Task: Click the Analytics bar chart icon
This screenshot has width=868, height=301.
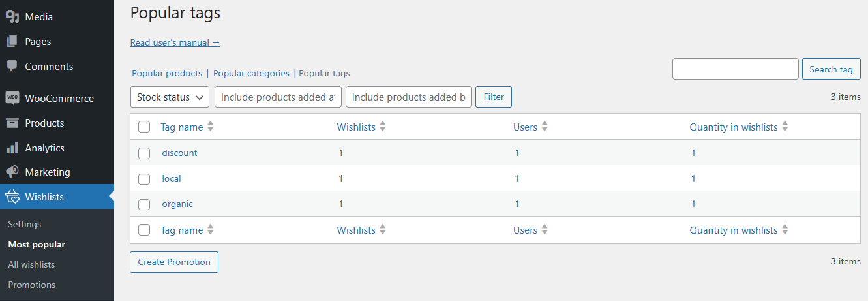Action: (12, 148)
